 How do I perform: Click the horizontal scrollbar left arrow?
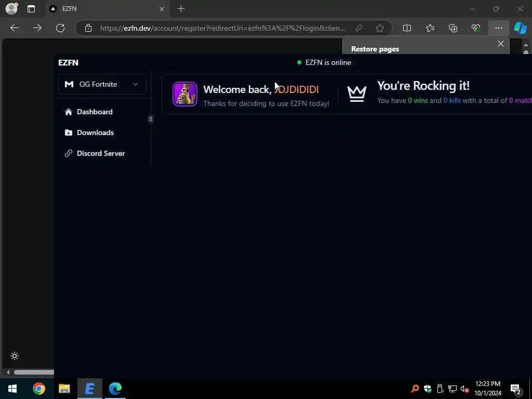[x=7, y=372]
